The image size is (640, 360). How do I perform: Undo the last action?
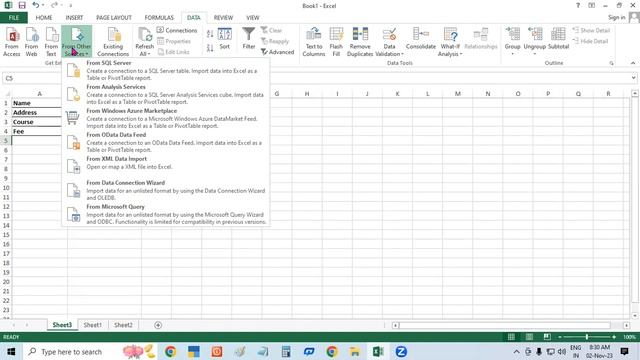coord(36,5)
